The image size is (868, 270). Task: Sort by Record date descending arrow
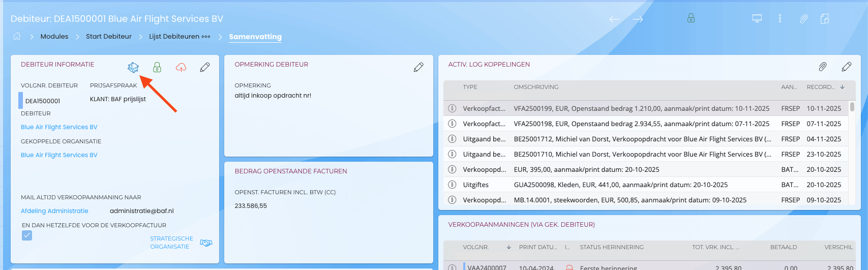pos(843,87)
